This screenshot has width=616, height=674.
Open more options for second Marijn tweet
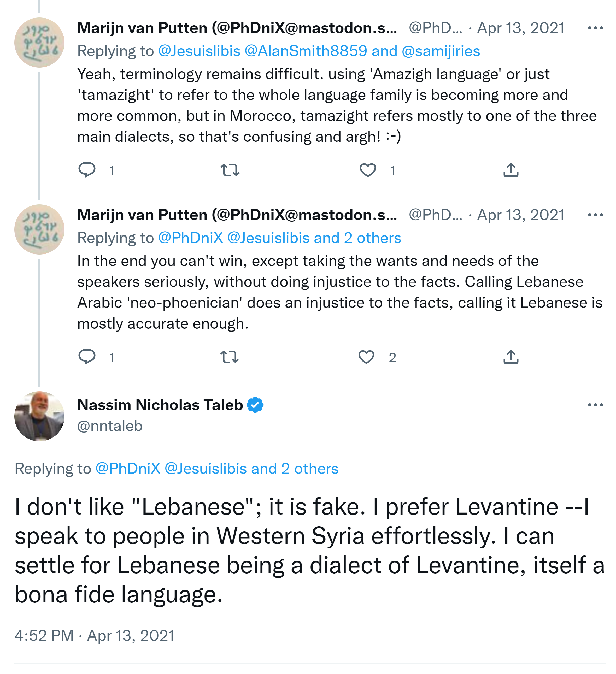tap(595, 215)
